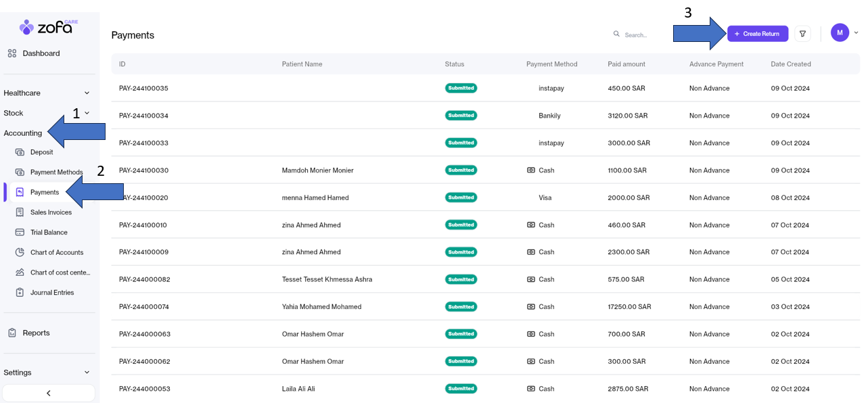
Task: Click the Deposit icon in sidebar
Action: 20,152
